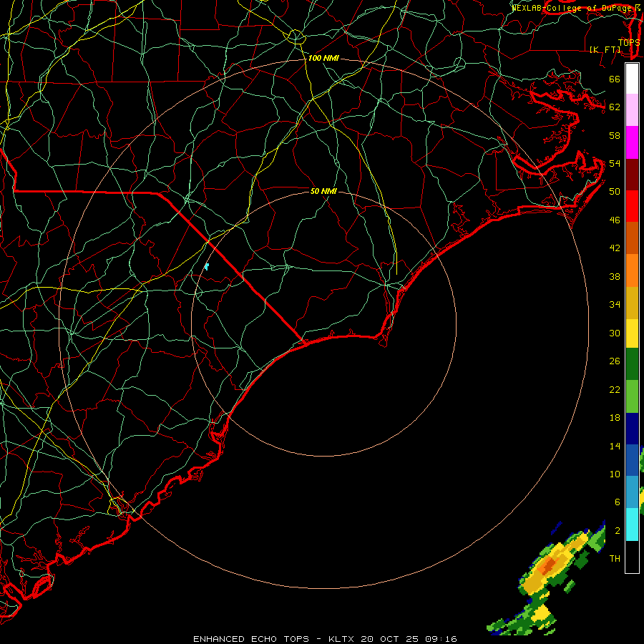This screenshot has height=644, width=644.
Task: Click the "42" legend value
Action: pos(615,248)
